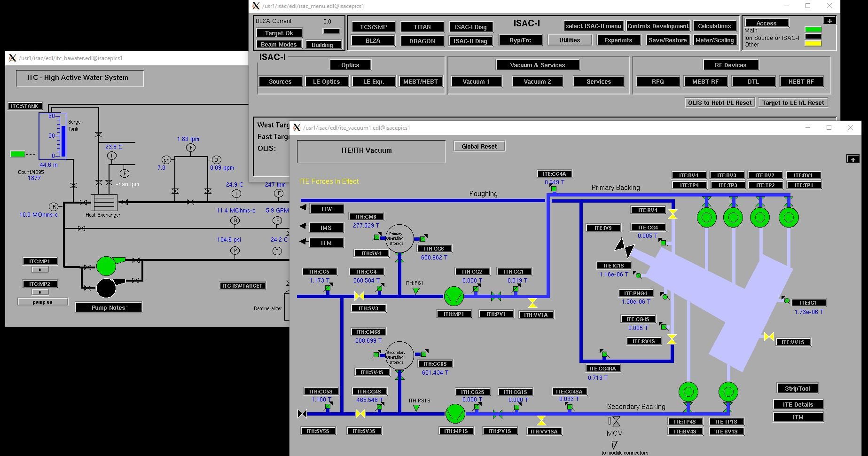Viewport: 868px width, 456px height.
Task: Click the ITE:CG4A gauge label
Action: pyautogui.click(x=555, y=173)
